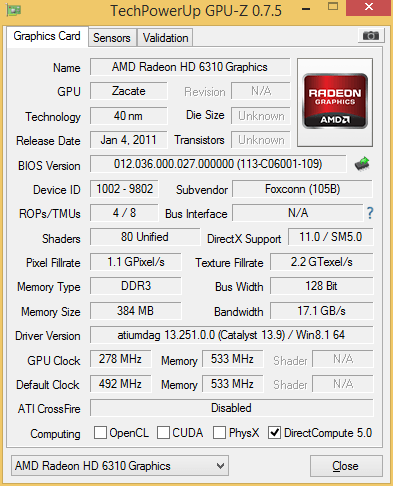Screen dimensions: 393x486
Task: Minimize the GPU-Z window
Action: [306, 9]
